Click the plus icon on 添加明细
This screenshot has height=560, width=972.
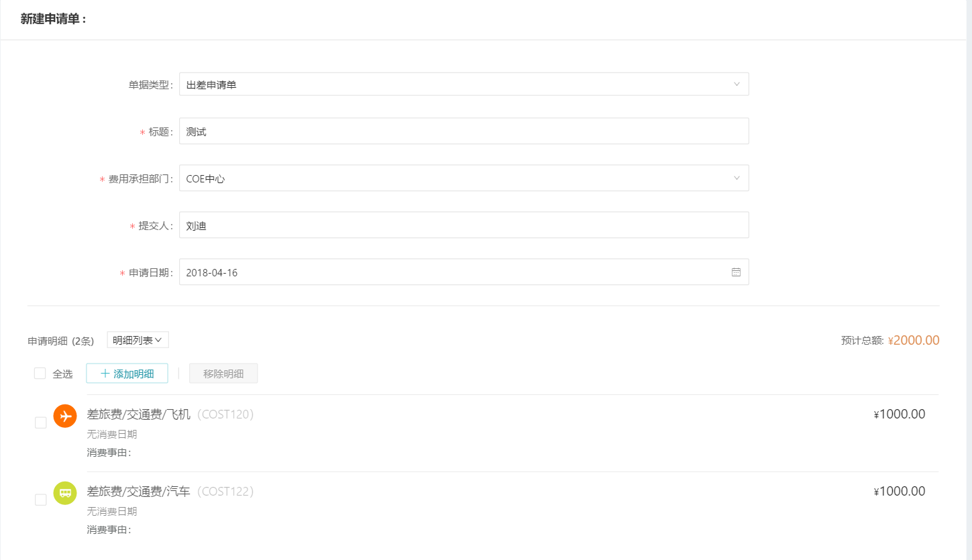pyautogui.click(x=105, y=374)
